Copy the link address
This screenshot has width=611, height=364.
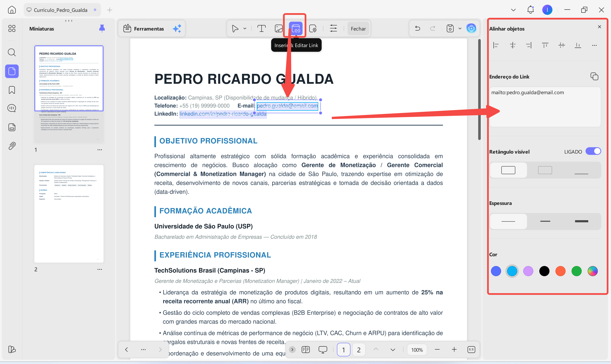[594, 77]
